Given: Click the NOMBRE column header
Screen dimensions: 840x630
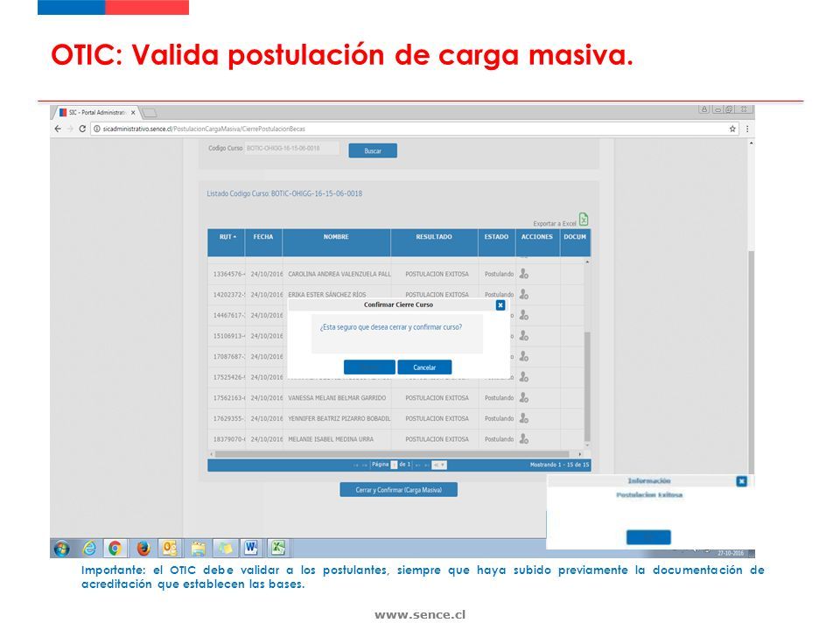Looking at the screenshot, I should coord(336,242).
